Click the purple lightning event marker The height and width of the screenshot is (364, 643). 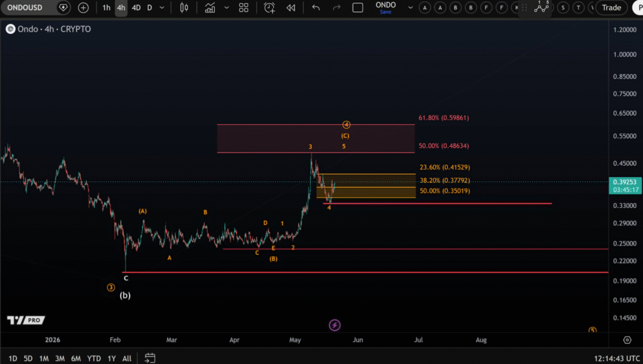[335, 325]
